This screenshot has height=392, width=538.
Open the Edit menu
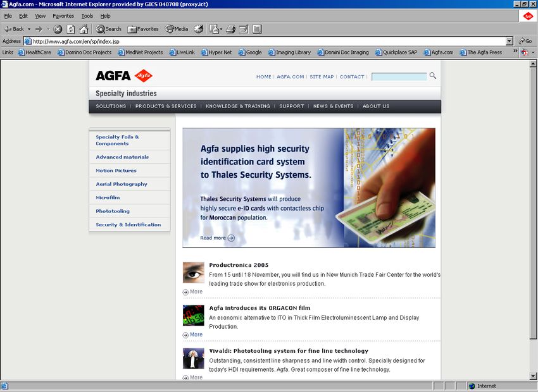point(23,16)
